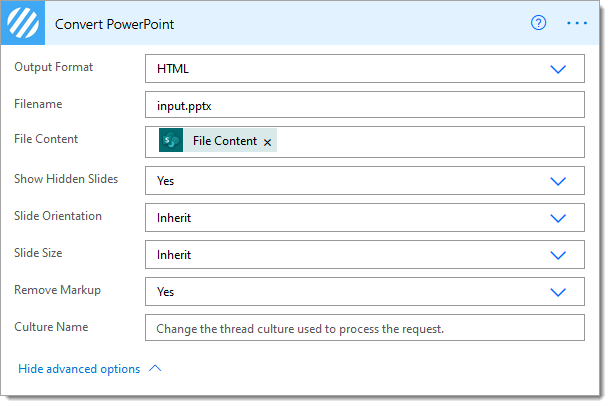Viewport: 610px width, 406px height.
Task: Click the SharePoint icon in File Content token
Action: pyautogui.click(x=171, y=140)
